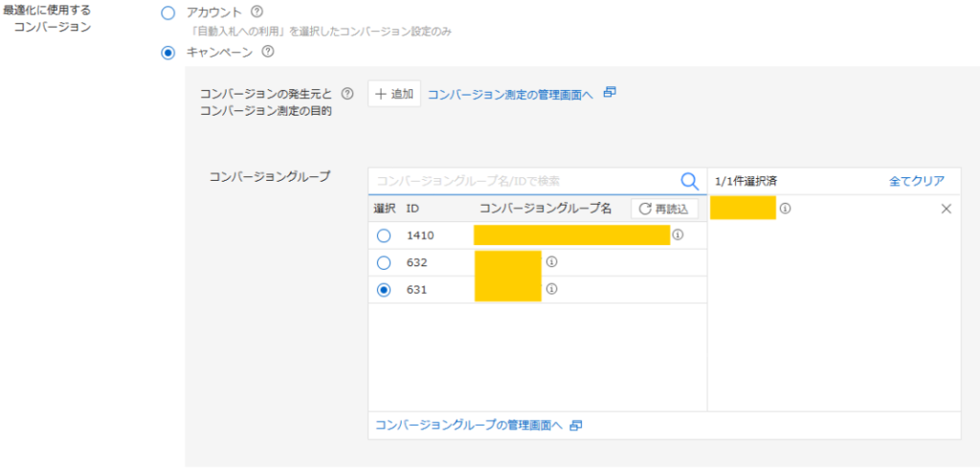Select the アカウント radio option
980x470 pixels.
coord(168,12)
